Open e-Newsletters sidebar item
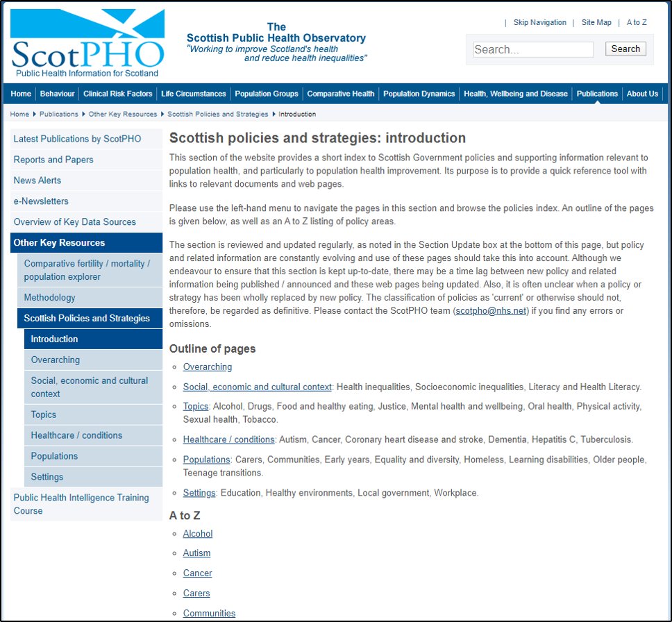 coord(86,201)
